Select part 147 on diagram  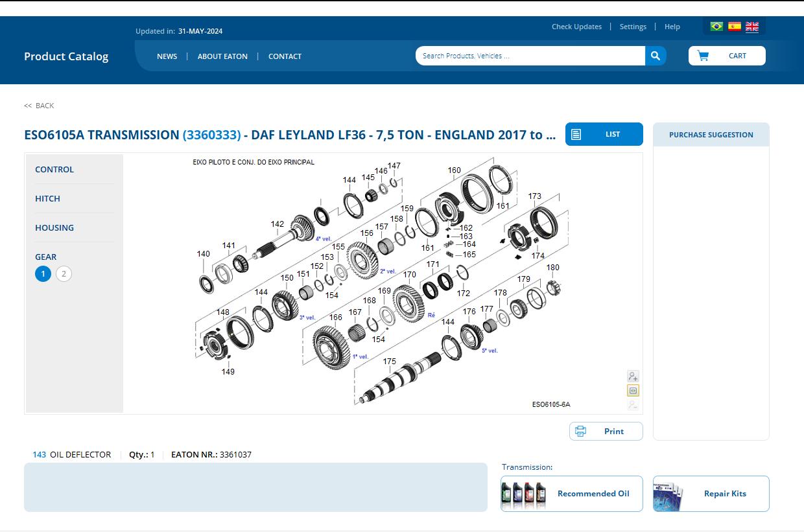[394, 166]
